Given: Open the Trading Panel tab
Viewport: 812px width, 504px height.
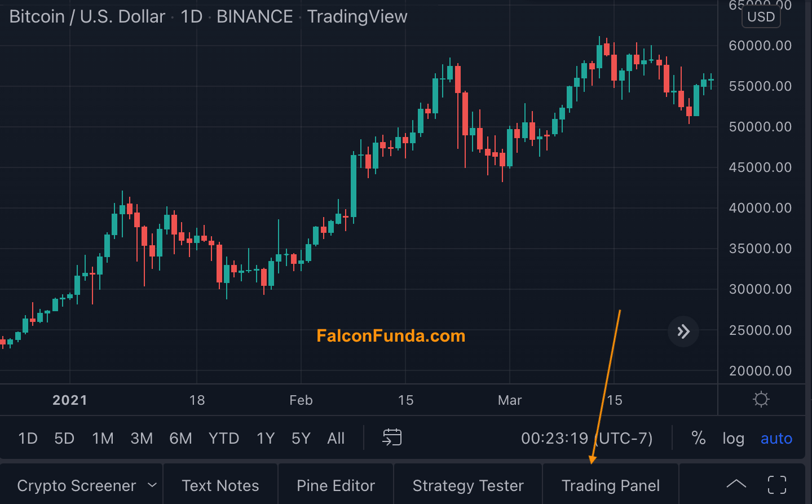Looking at the screenshot, I should click(611, 485).
